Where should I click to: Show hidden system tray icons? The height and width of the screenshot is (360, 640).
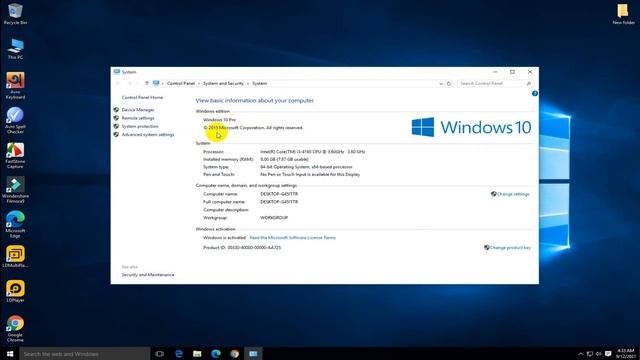point(580,354)
